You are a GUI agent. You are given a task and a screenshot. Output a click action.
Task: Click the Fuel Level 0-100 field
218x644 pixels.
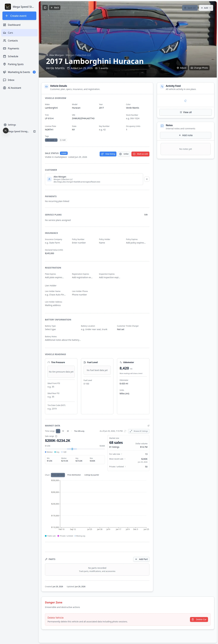pos(97,384)
